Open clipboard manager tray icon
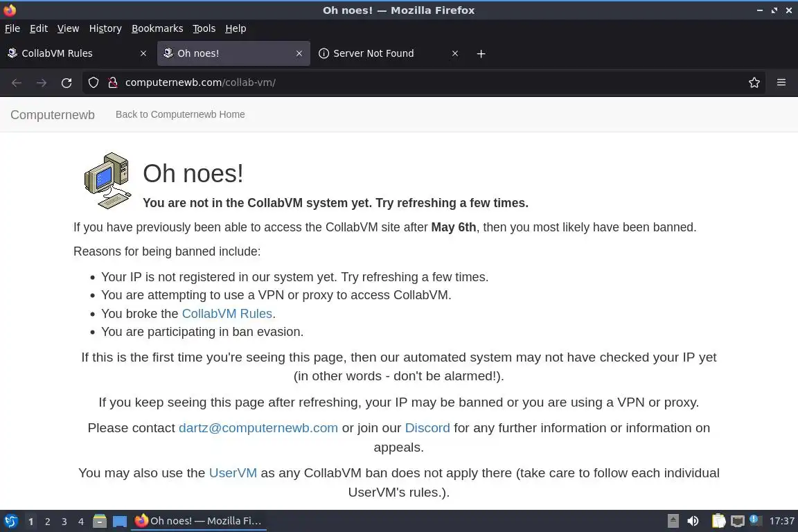Viewport: 798px width, 532px height. (718, 521)
